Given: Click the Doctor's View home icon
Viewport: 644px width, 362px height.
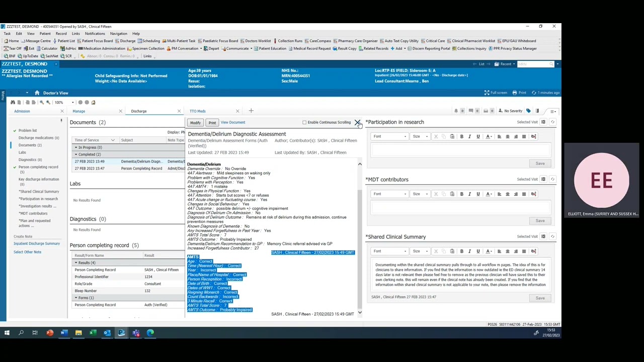Looking at the screenshot, I should click(37, 93).
